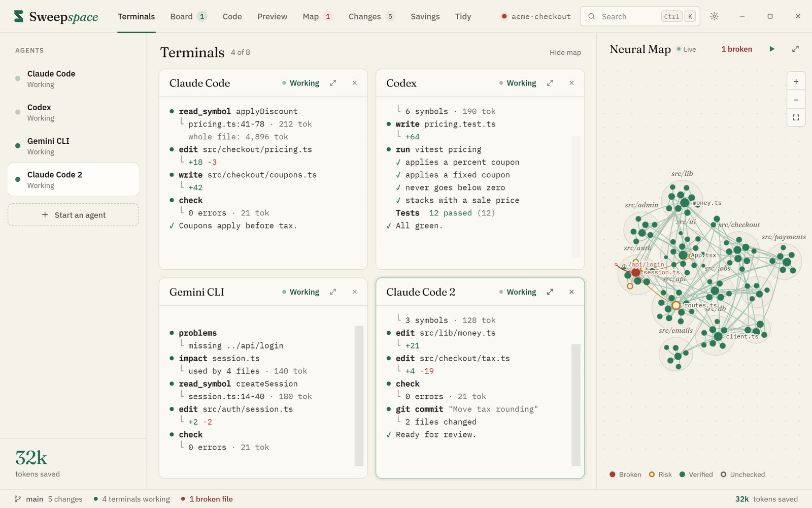Image resolution: width=812 pixels, height=508 pixels.
Task: Click write src/checkout/coupons.ts line
Action: pyautogui.click(x=243, y=175)
